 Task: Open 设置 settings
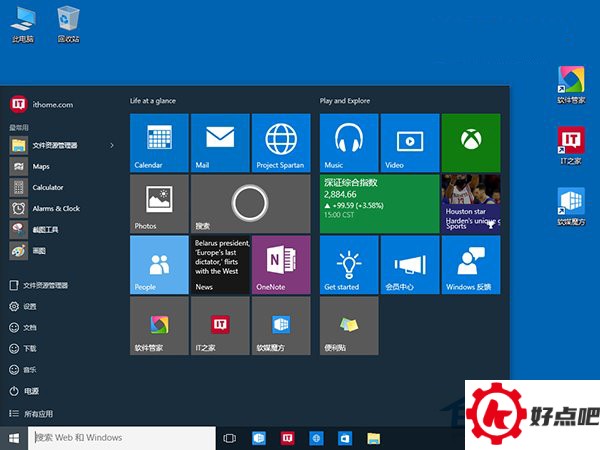tap(23, 307)
